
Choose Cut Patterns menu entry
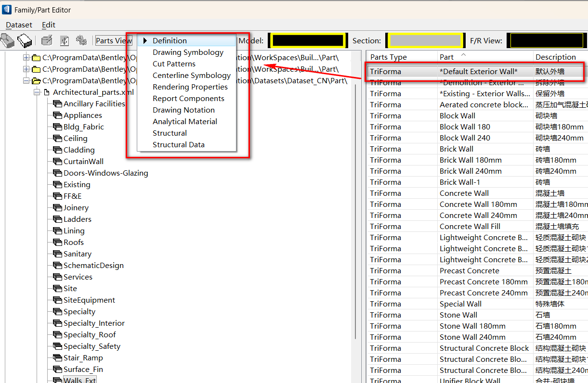(x=187, y=64)
